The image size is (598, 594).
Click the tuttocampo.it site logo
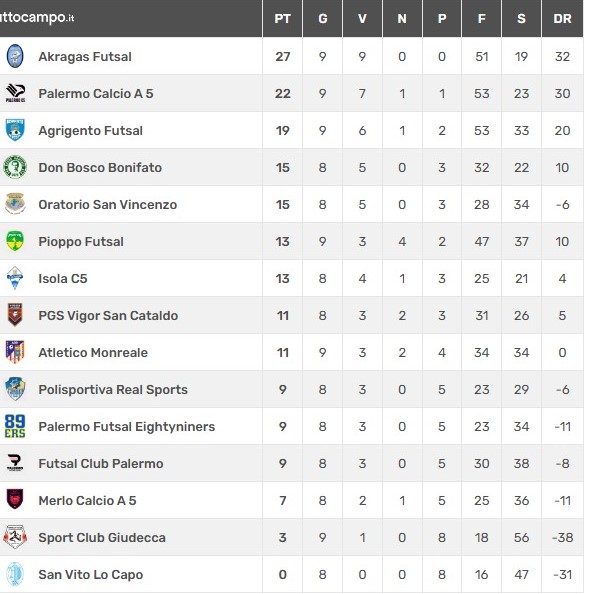[37, 18]
